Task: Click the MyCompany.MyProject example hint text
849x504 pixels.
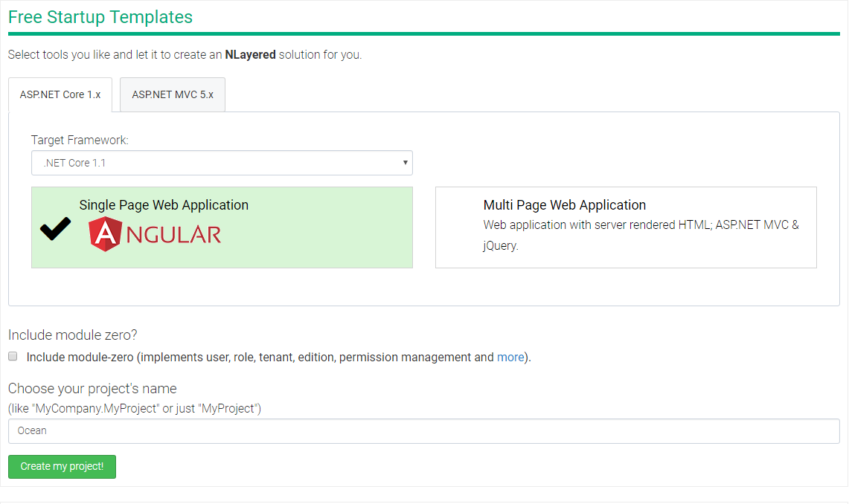Action: (x=134, y=409)
